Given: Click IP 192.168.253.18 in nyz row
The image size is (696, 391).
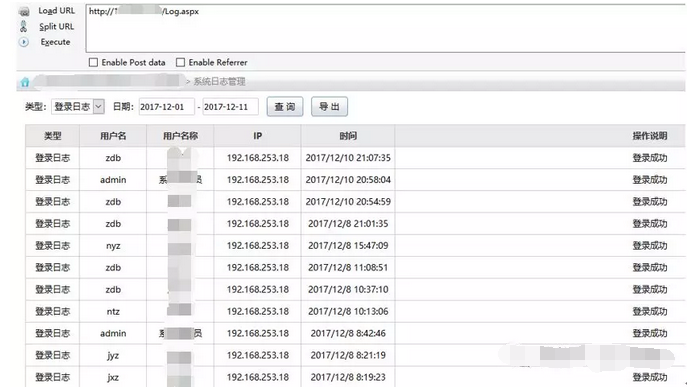Looking at the screenshot, I should click(258, 245).
